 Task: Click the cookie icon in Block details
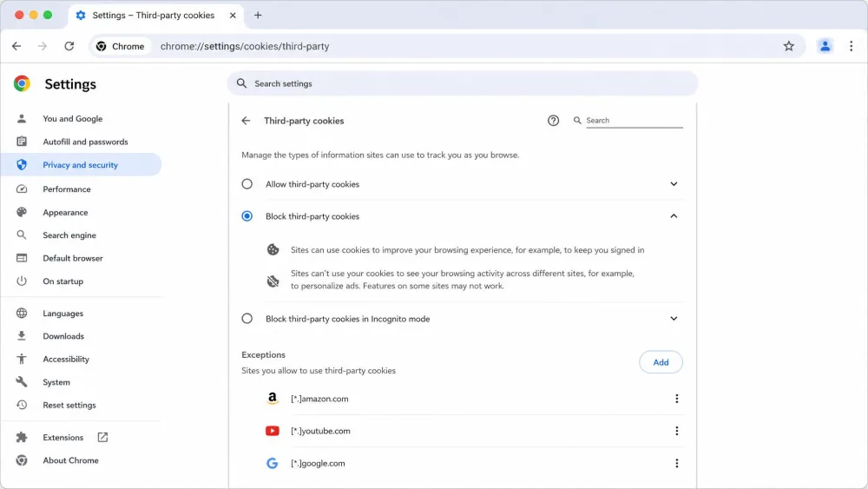273,250
